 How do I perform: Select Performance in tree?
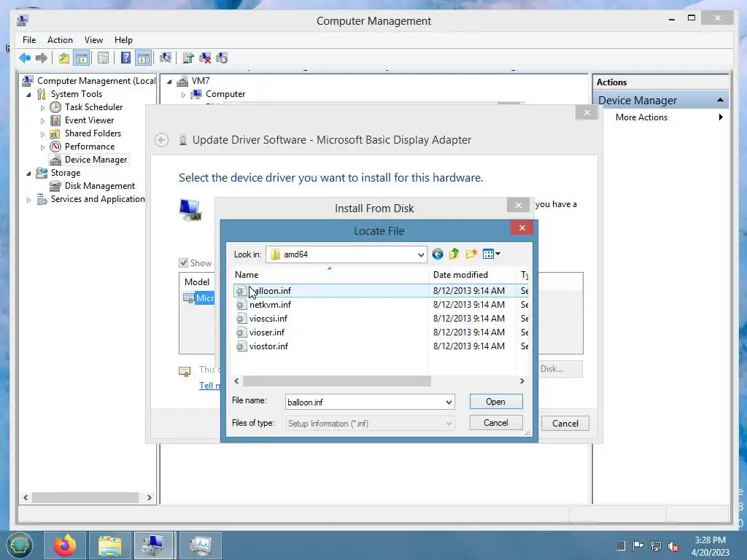tap(90, 147)
